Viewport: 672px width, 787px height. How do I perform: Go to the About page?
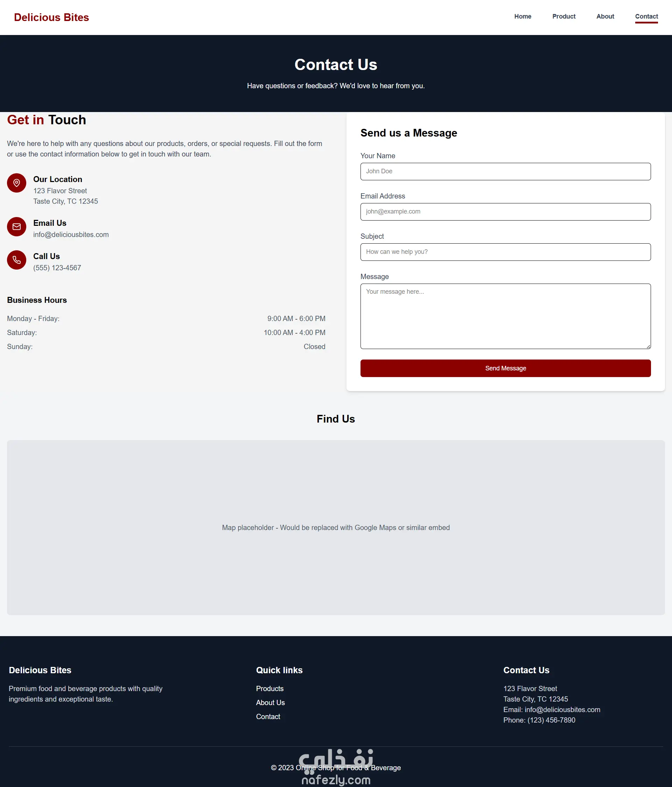[x=605, y=16]
